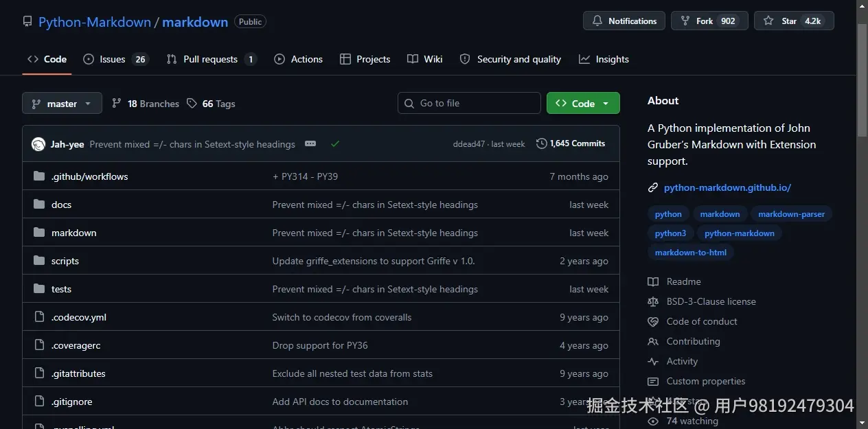
Task: Select the markdown-to-html topic tag
Action: click(690, 253)
